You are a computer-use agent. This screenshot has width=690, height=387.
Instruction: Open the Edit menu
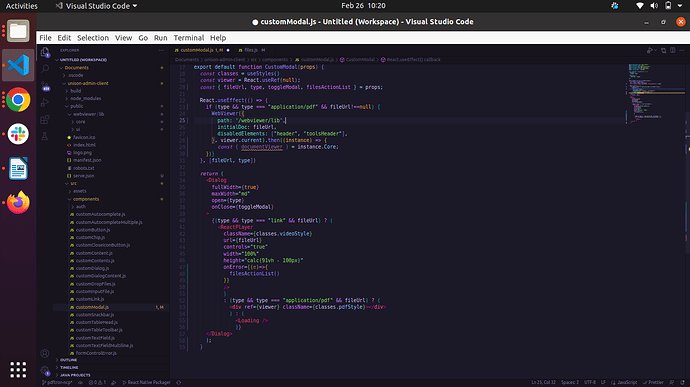click(64, 38)
